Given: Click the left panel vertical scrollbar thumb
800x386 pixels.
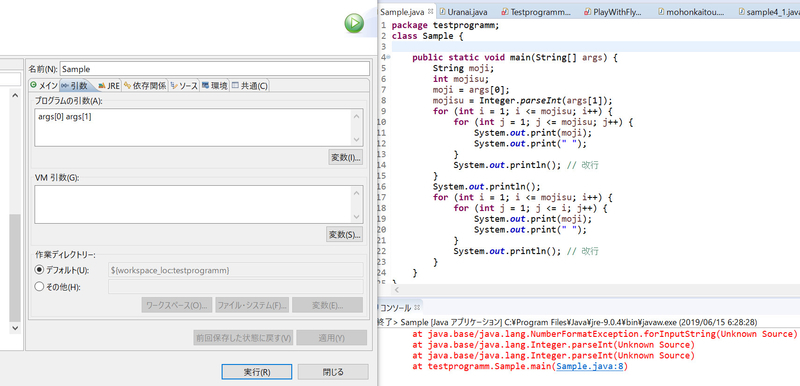Looking at the screenshot, I should coord(15,268).
